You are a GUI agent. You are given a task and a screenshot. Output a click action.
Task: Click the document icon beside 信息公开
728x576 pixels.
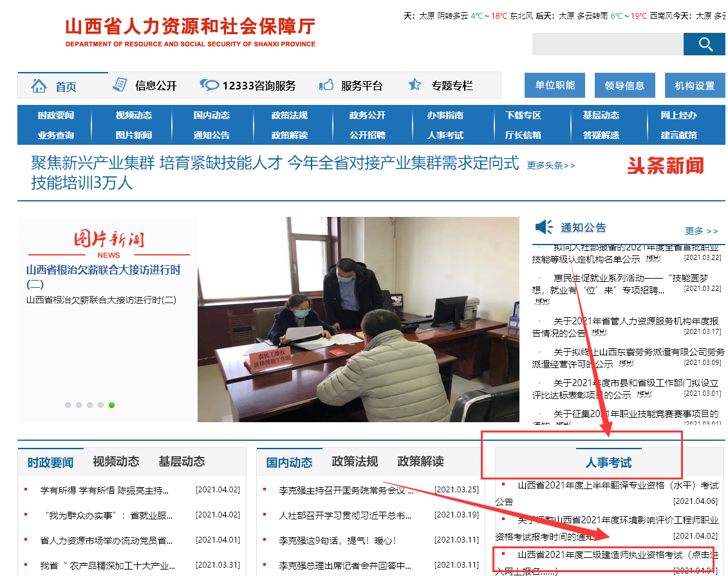coord(118,84)
